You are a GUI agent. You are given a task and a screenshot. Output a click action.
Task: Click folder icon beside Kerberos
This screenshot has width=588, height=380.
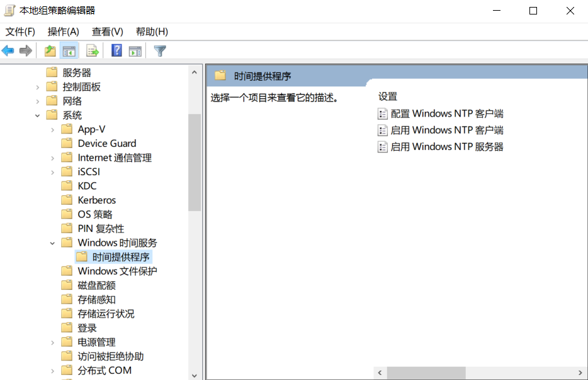pos(67,200)
